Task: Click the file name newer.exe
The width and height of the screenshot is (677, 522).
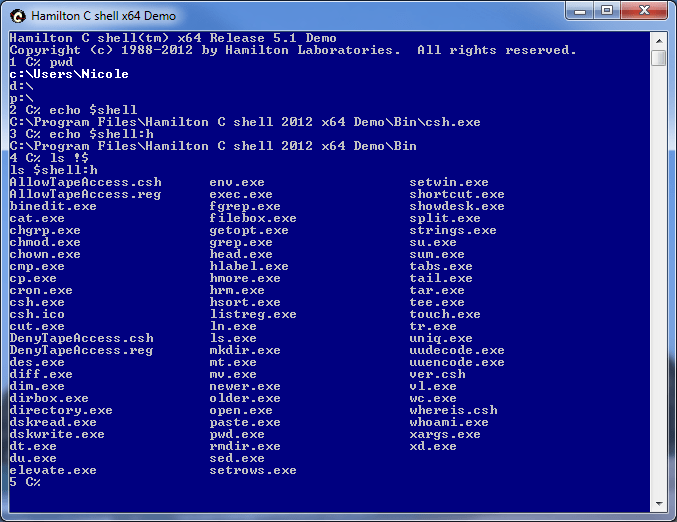Action: [245, 386]
